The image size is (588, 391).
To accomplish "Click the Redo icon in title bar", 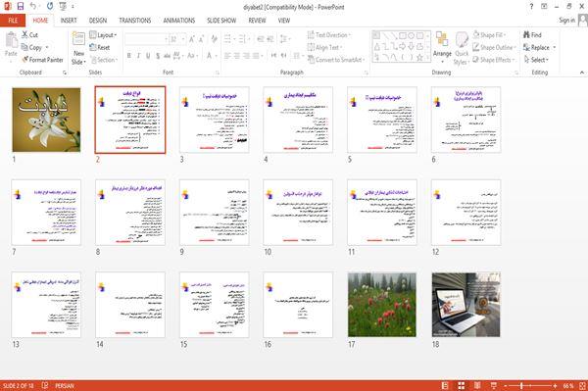I will (50, 7).
